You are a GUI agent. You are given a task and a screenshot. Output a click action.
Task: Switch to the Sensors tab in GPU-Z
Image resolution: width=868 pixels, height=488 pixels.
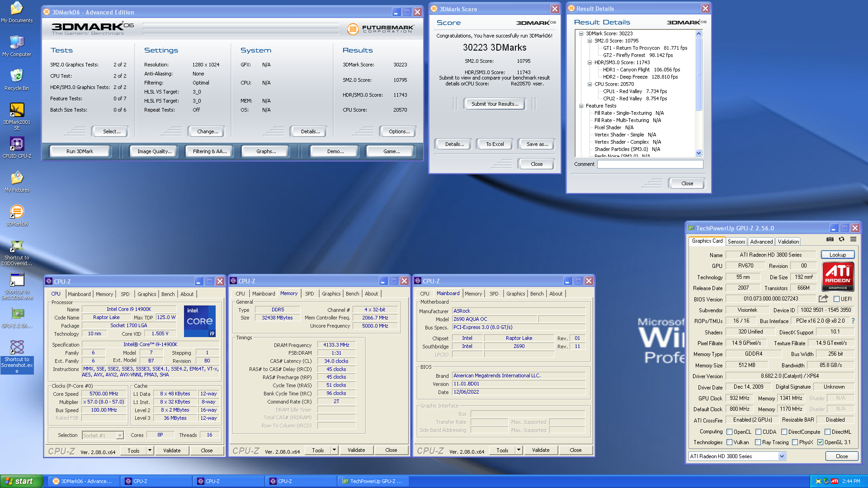pos(736,242)
